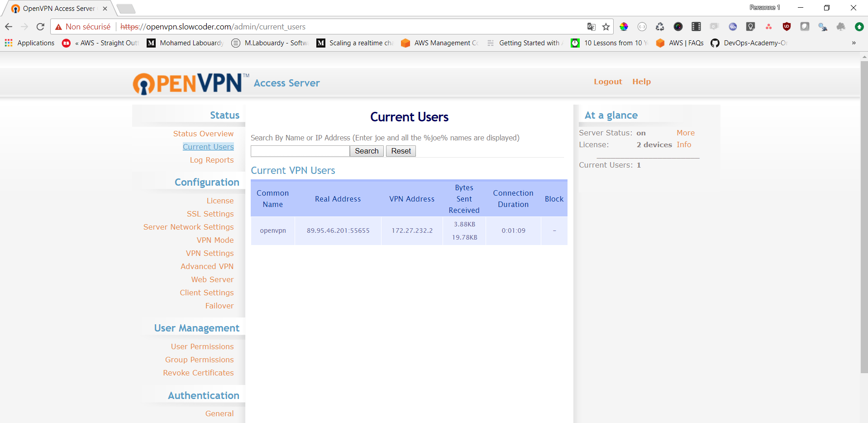Log out of the admin panel
Image resolution: width=868 pixels, height=423 pixels.
coord(608,82)
